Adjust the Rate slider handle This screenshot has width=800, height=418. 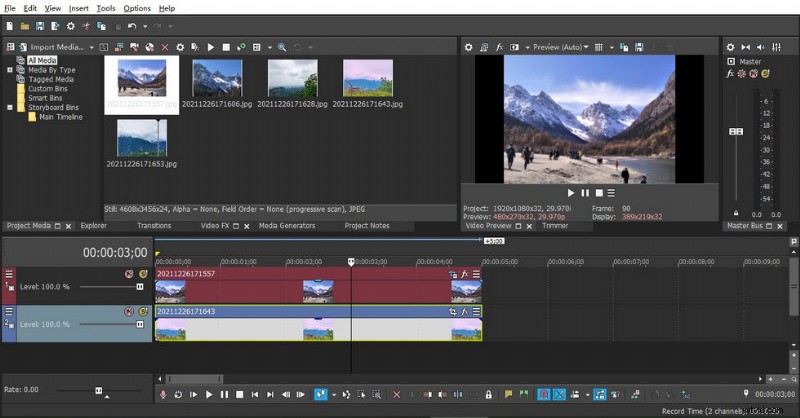tap(99, 390)
